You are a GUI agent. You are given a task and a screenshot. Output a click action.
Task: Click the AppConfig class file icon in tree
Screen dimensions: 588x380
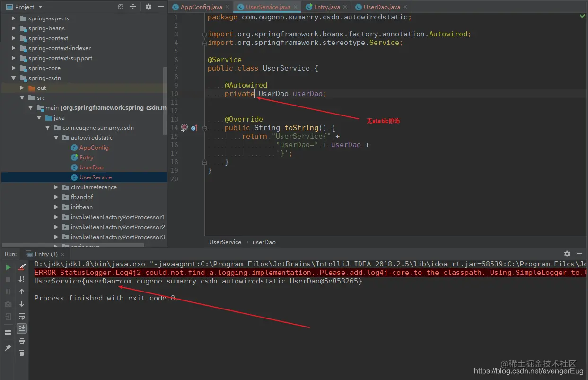pyautogui.click(x=74, y=148)
